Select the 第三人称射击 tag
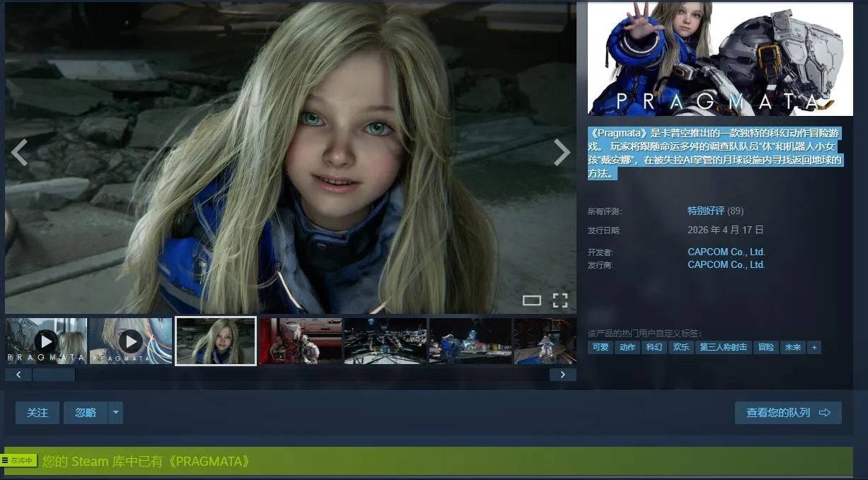 tap(723, 347)
